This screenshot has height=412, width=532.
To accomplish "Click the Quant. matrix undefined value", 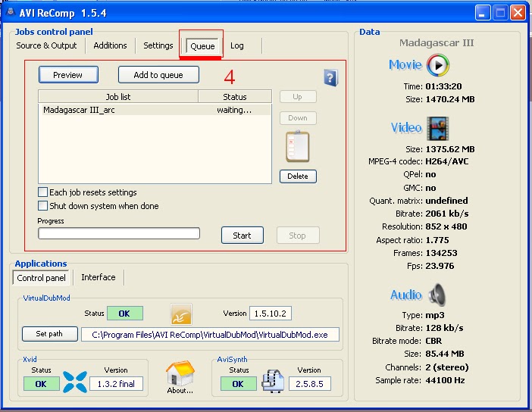I will [x=447, y=201].
